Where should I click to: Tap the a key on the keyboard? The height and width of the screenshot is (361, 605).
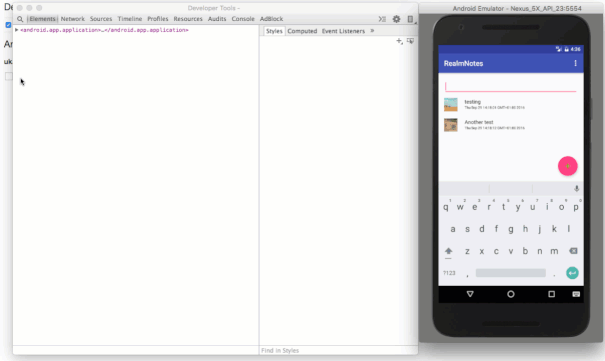[453, 229]
